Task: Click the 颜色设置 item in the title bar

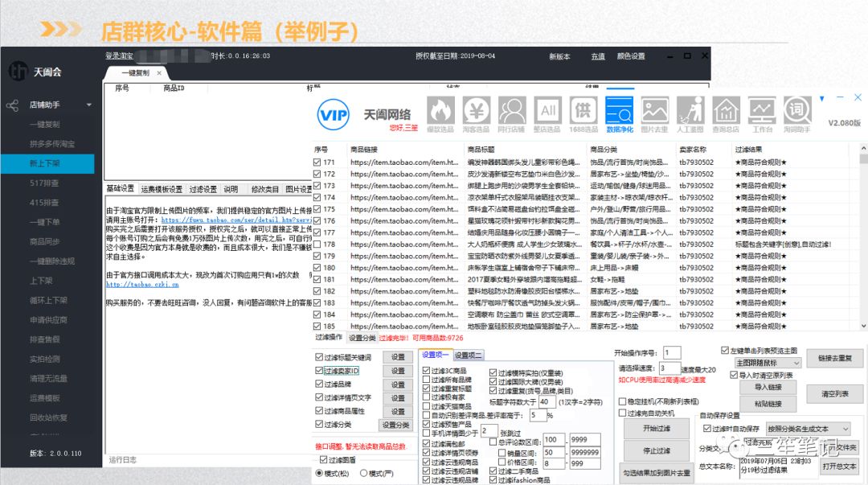Action: coord(631,56)
